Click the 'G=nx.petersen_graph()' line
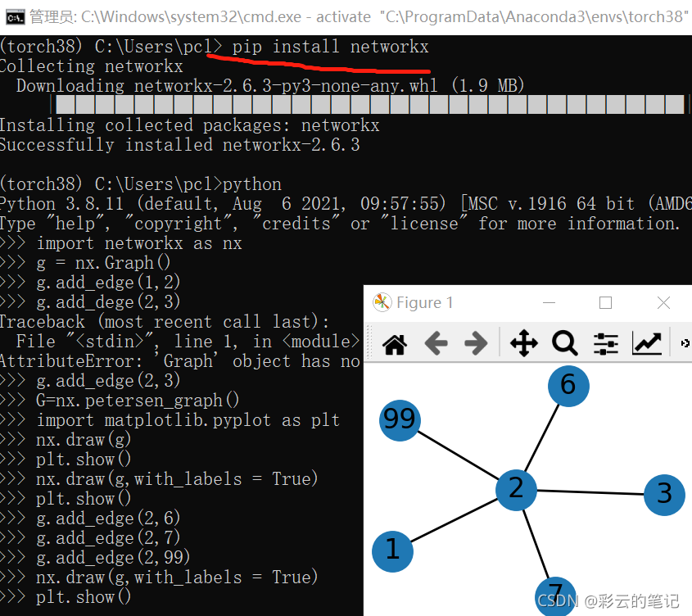 pos(138,401)
